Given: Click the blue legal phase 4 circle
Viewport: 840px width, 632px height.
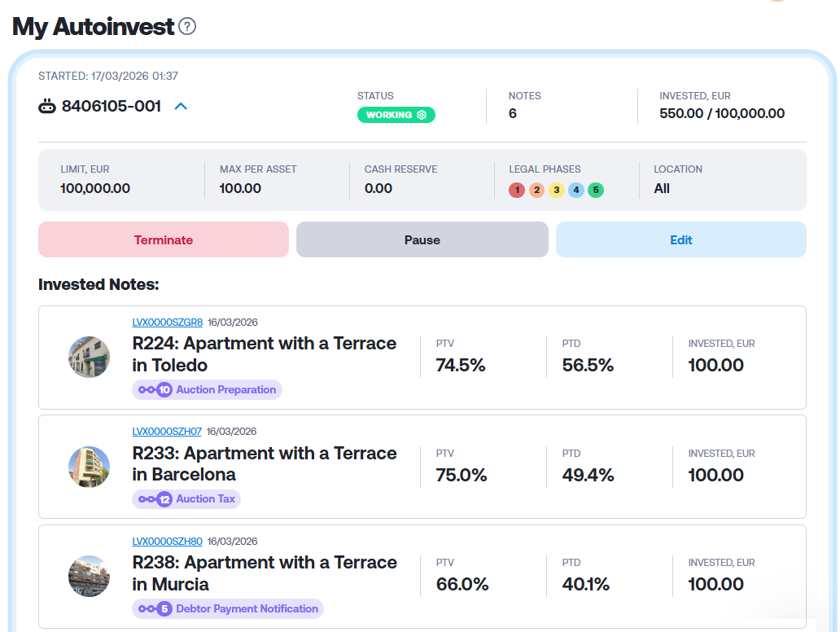Looking at the screenshot, I should coord(575,190).
